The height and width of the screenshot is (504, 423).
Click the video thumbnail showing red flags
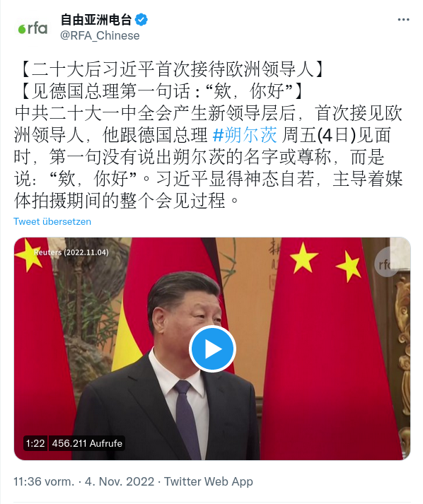point(212,348)
